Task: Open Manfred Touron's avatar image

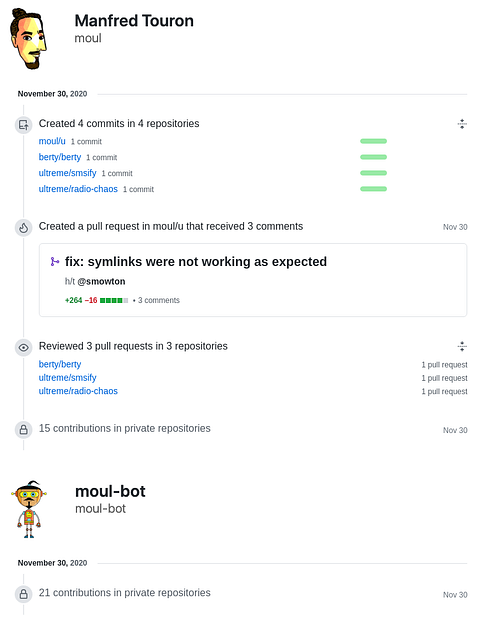Action: [28, 39]
